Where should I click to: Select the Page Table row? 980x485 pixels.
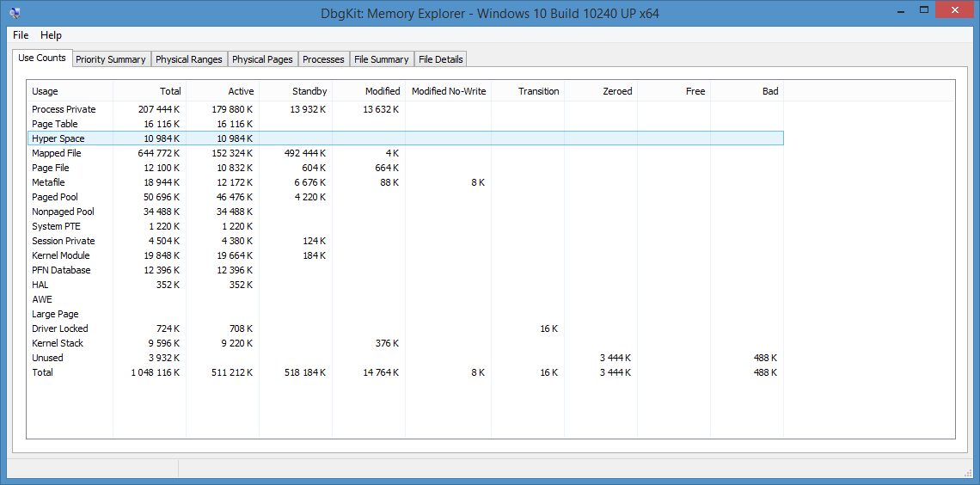[406, 124]
